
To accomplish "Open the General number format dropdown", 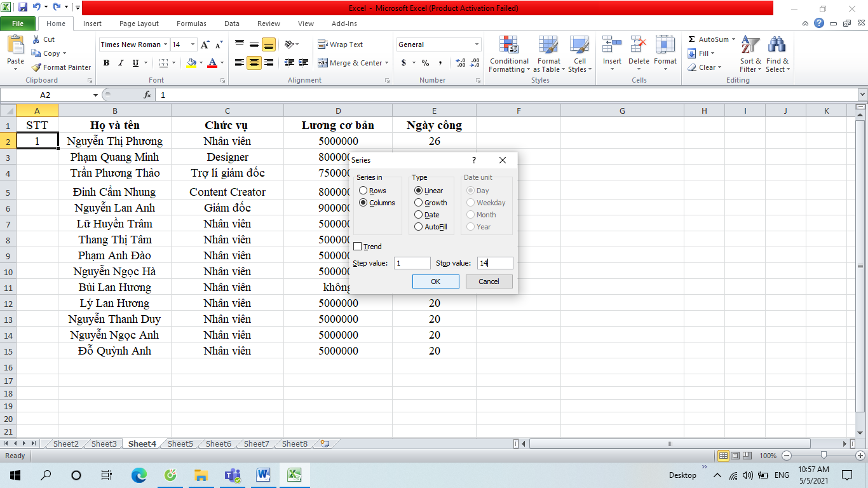I will [x=477, y=44].
